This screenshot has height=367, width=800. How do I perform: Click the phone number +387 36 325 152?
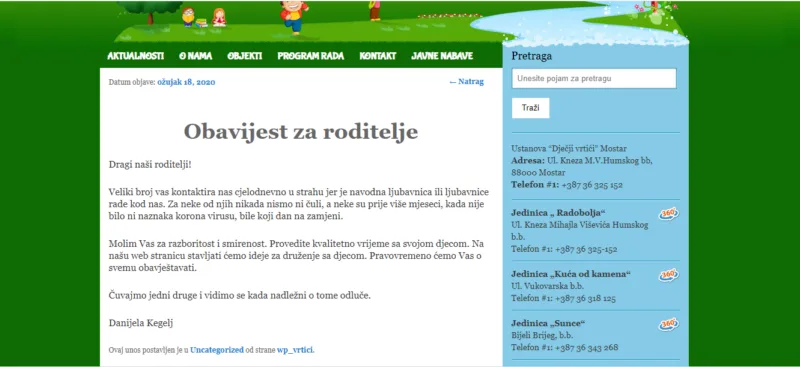coord(592,185)
